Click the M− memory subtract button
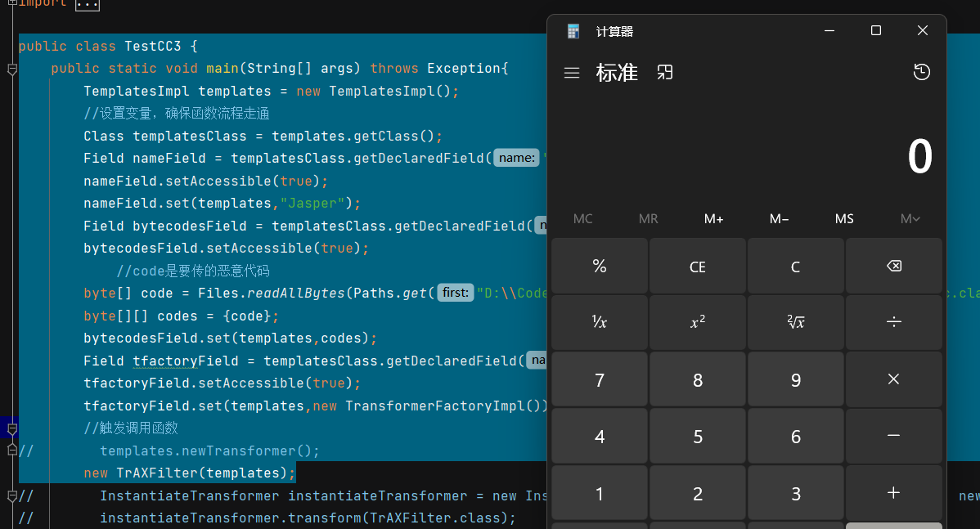The height and width of the screenshot is (529, 980). click(779, 218)
